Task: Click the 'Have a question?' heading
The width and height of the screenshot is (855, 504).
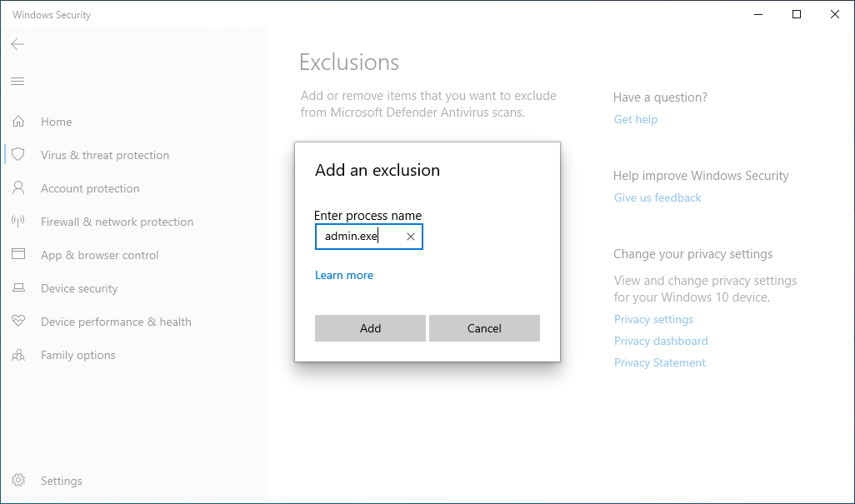Action: pos(660,97)
